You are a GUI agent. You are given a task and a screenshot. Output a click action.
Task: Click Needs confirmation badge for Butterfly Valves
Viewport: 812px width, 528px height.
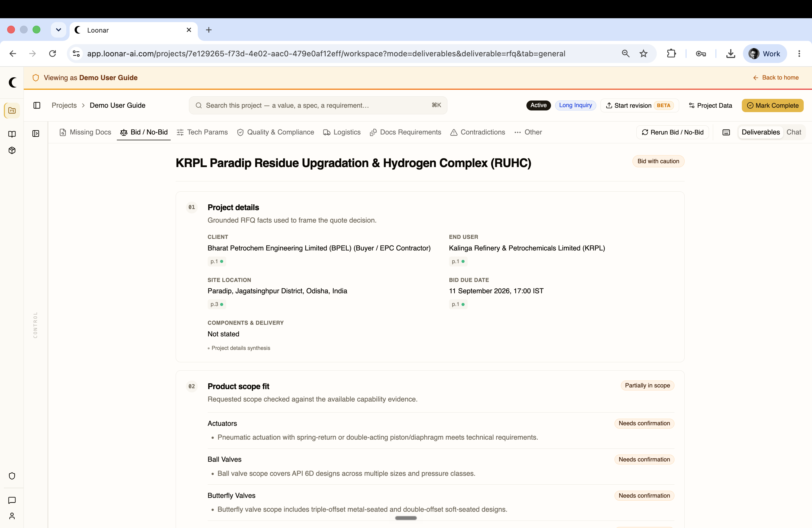pos(644,496)
